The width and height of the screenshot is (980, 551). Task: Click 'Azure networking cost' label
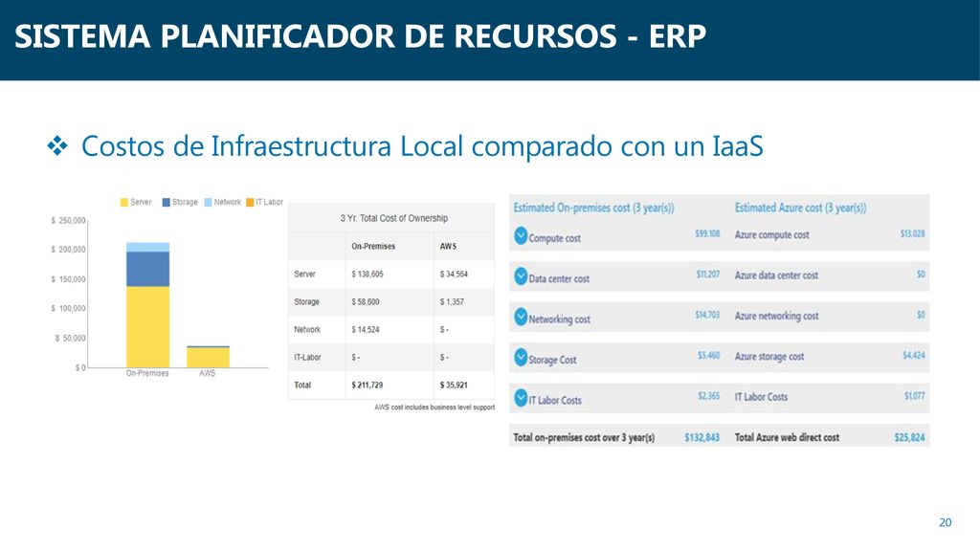coord(776,316)
